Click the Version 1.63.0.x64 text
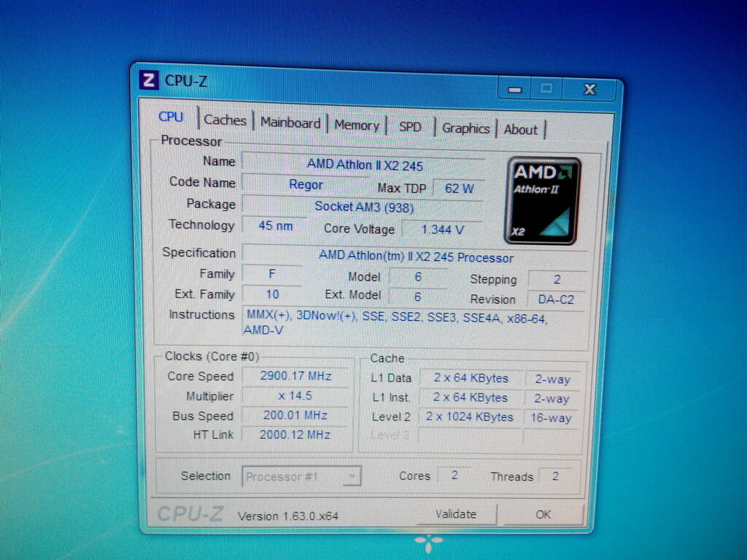The height and width of the screenshot is (560, 747). point(288,516)
